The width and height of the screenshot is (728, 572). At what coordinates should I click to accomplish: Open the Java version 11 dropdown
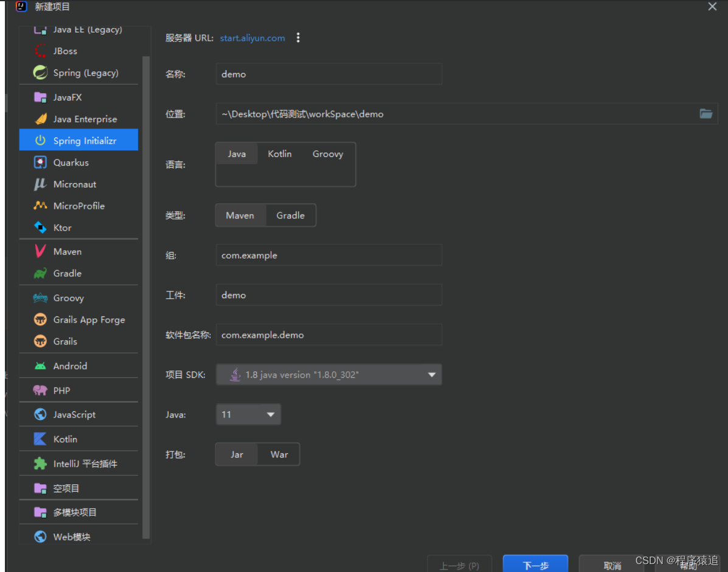pyautogui.click(x=248, y=414)
